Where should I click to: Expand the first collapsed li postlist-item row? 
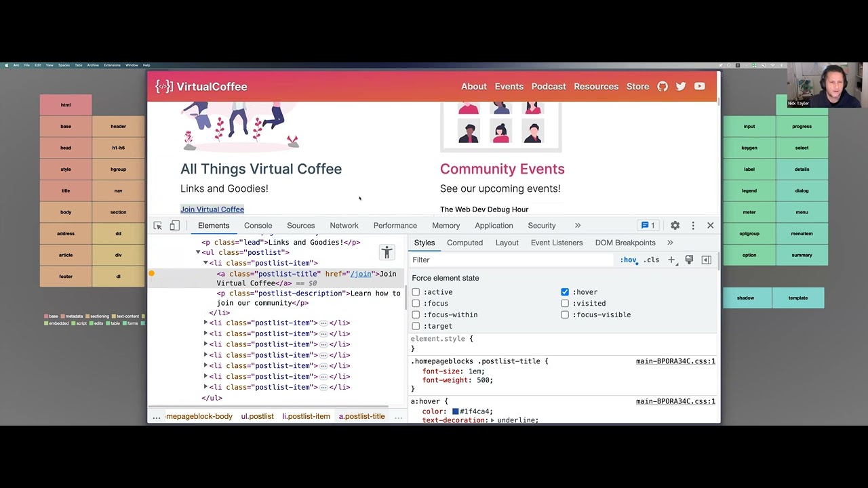[205, 323]
